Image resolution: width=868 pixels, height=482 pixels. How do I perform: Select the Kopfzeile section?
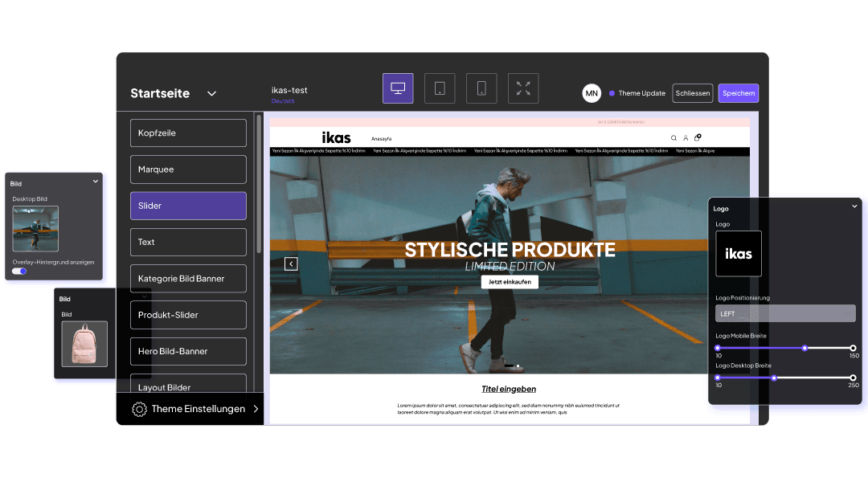click(188, 133)
